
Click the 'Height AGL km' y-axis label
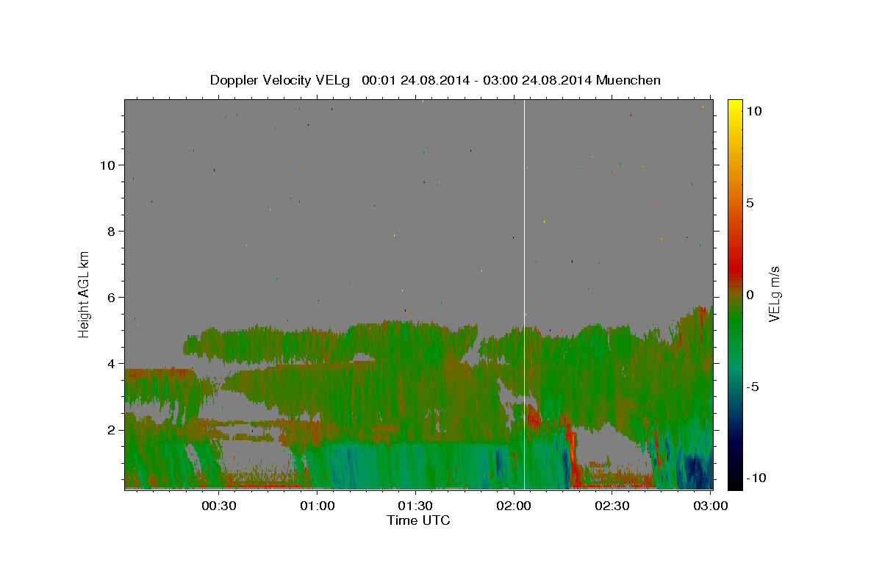[x=85, y=293]
